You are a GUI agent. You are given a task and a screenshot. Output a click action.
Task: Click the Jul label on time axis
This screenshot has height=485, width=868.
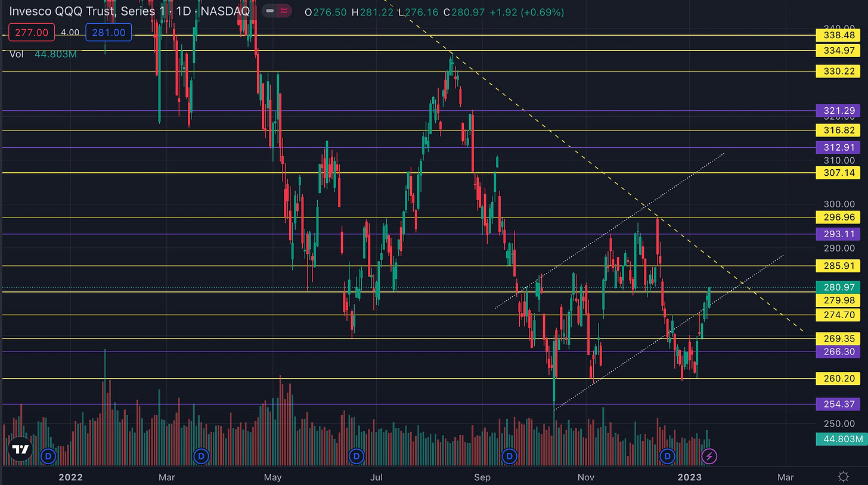376,477
